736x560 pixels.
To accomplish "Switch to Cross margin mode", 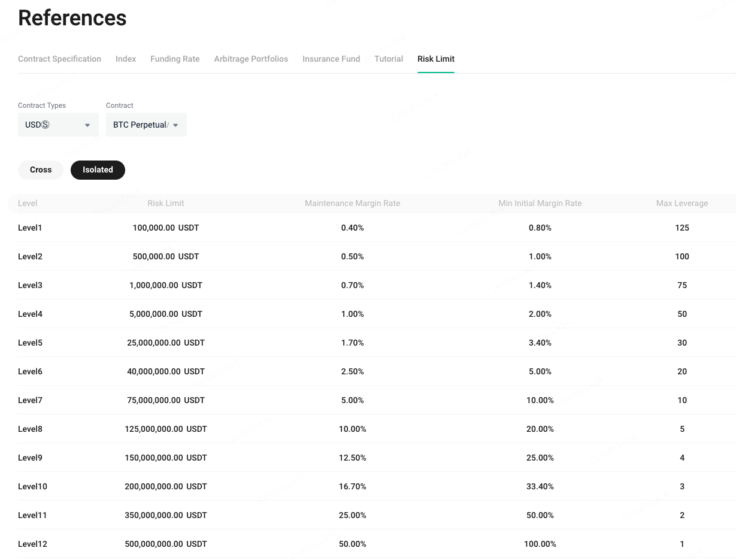I will [41, 169].
